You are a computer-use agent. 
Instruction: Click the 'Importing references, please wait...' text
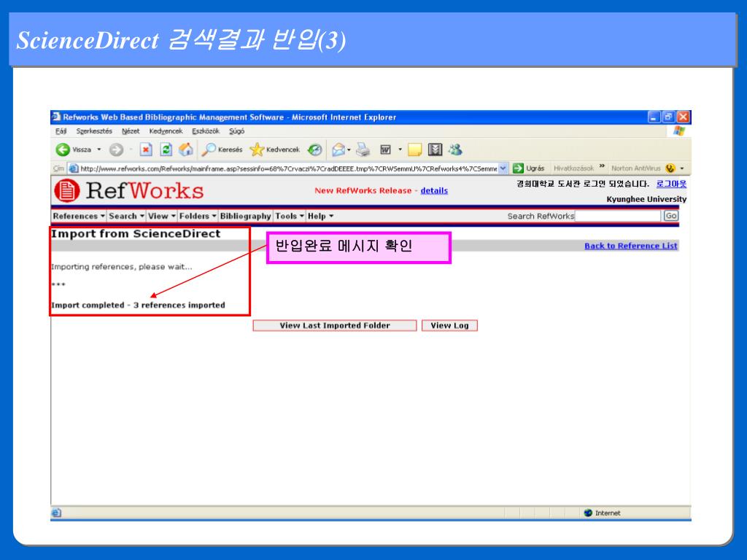pos(122,267)
